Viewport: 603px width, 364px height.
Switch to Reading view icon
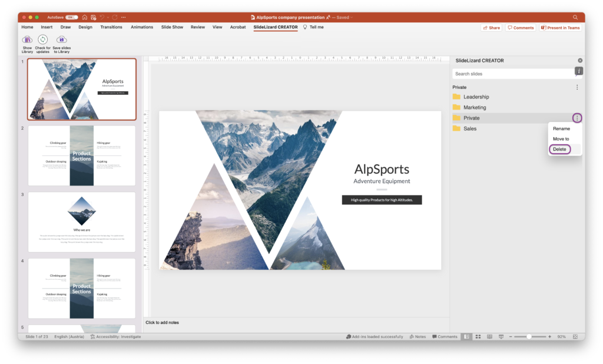click(x=489, y=337)
